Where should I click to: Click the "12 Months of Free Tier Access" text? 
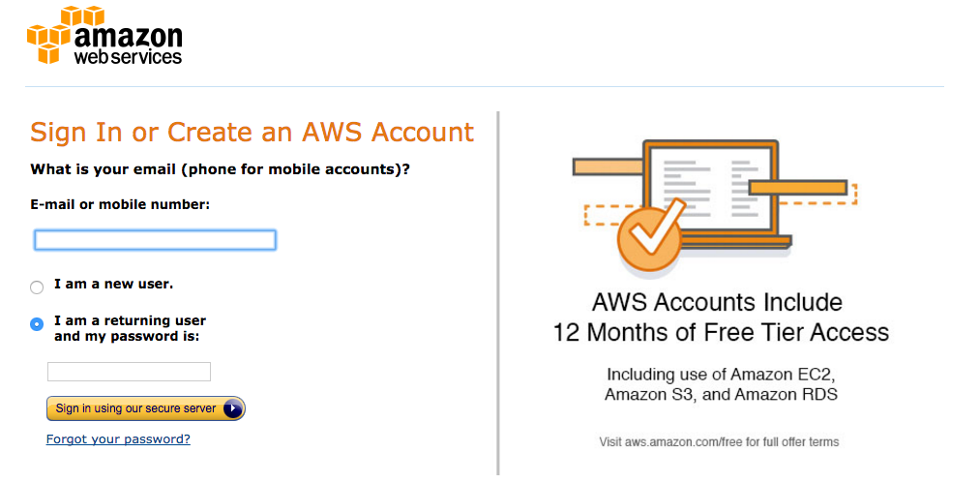click(720, 333)
